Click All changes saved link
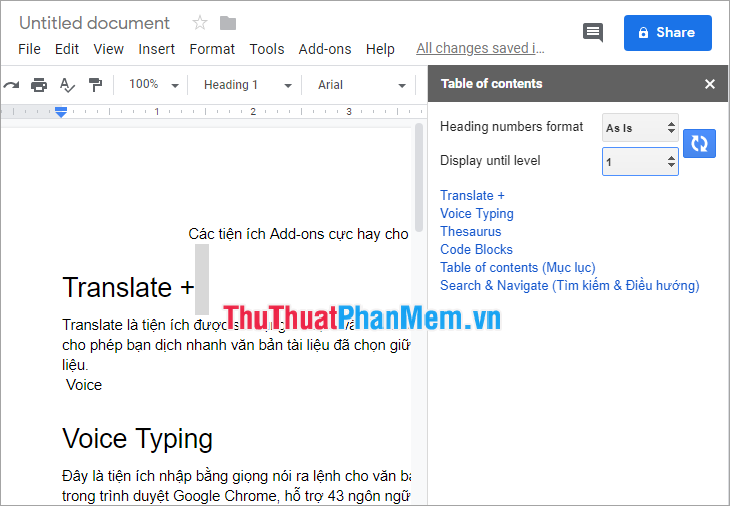730x506 pixels. [480, 48]
